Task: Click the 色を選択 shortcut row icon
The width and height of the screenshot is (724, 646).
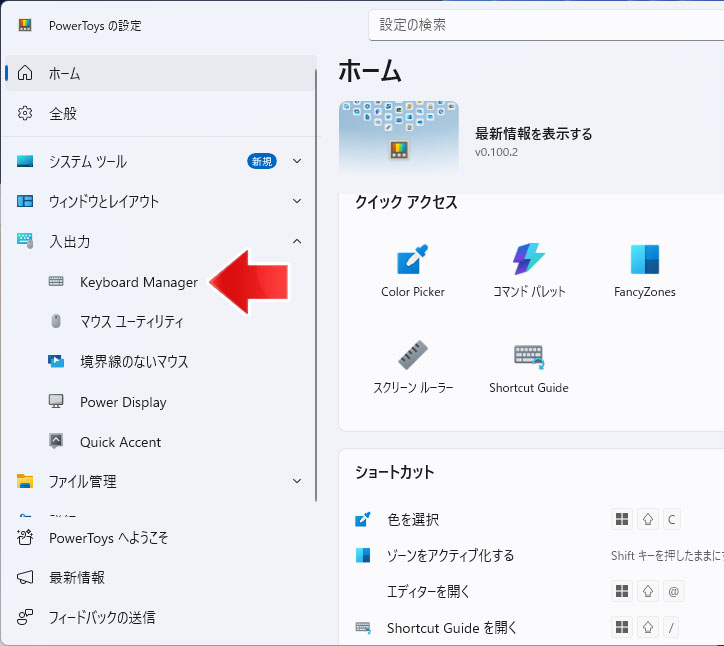Action: point(362,519)
